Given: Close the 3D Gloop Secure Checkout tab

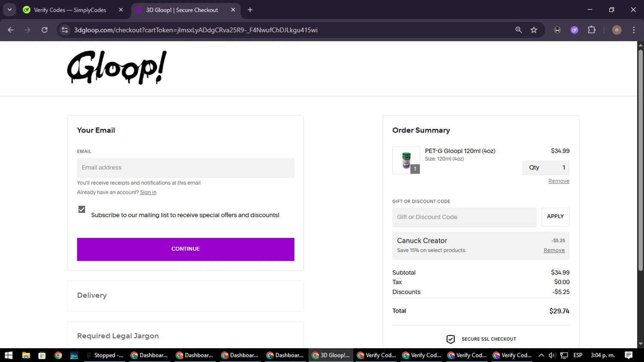Looking at the screenshot, I should [233, 10].
